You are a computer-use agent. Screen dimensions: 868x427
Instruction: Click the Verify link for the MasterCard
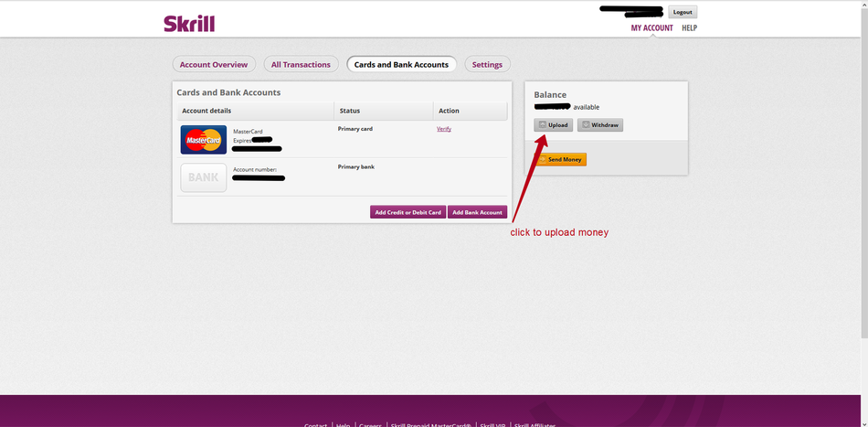444,129
